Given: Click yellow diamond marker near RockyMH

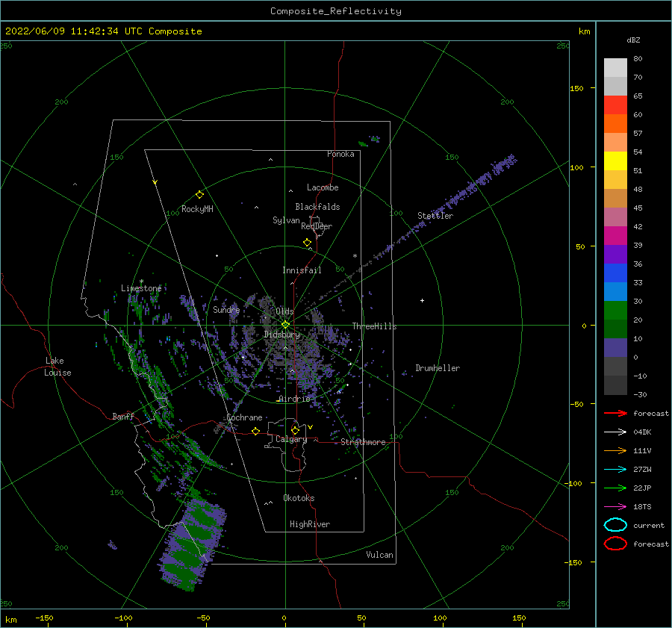Looking at the screenshot, I should (199, 195).
